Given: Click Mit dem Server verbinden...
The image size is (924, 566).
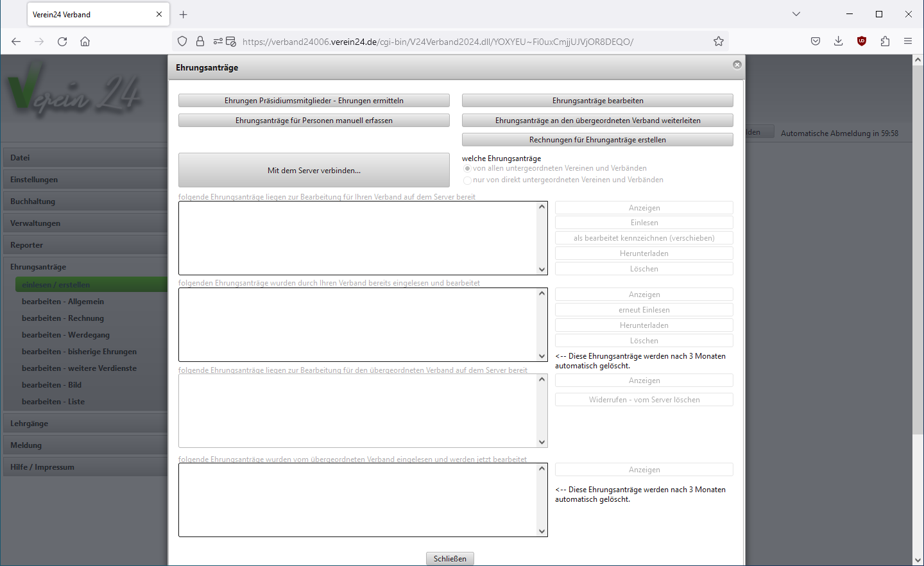Looking at the screenshot, I should click(314, 170).
